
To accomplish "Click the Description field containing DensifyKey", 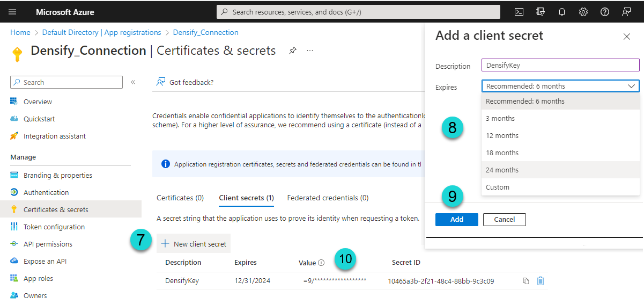I will click(x=560, y=65).
